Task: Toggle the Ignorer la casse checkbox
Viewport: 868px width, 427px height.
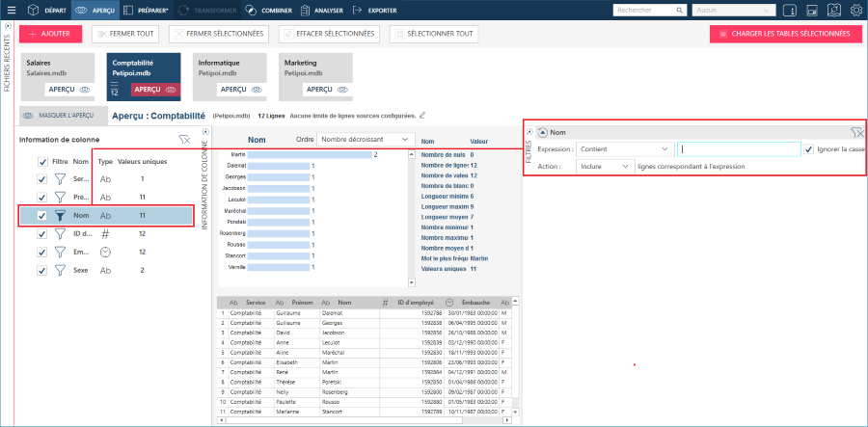Action: [x=808, y=149]
